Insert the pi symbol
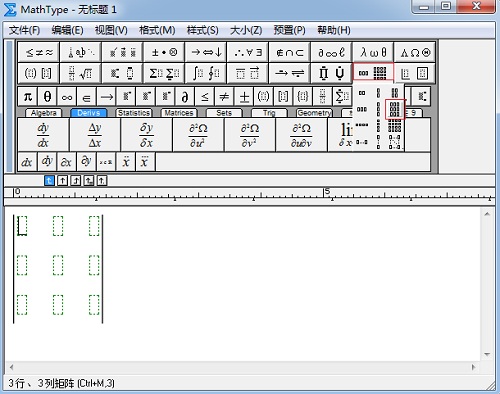 pyautogui.click(x=28, y=97)
